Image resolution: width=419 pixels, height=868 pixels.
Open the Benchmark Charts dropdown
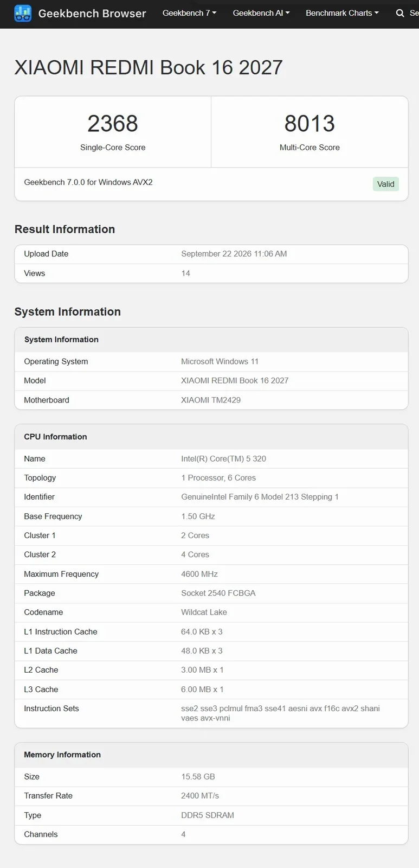(342, 13)
